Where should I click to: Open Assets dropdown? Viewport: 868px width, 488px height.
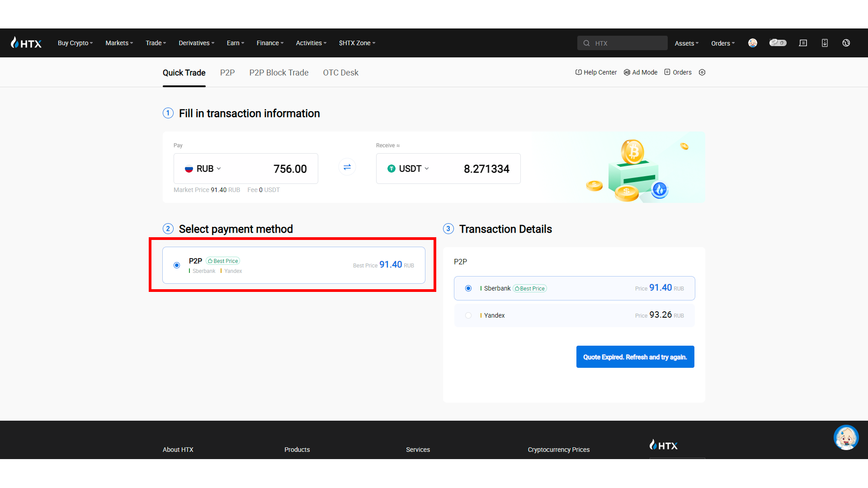(x=687, y=43)
